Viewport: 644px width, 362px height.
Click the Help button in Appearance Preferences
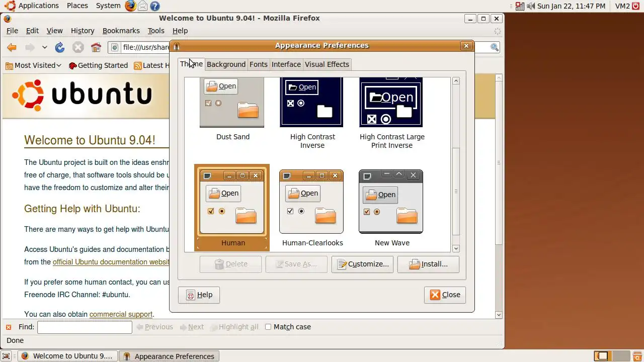[199, 295]
